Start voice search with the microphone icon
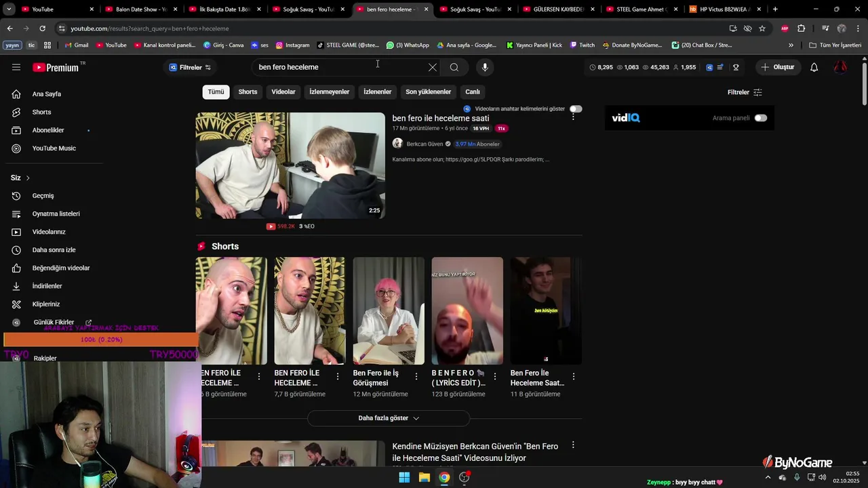The width and height of the screenshot is (868, 488). coord(484,67)
